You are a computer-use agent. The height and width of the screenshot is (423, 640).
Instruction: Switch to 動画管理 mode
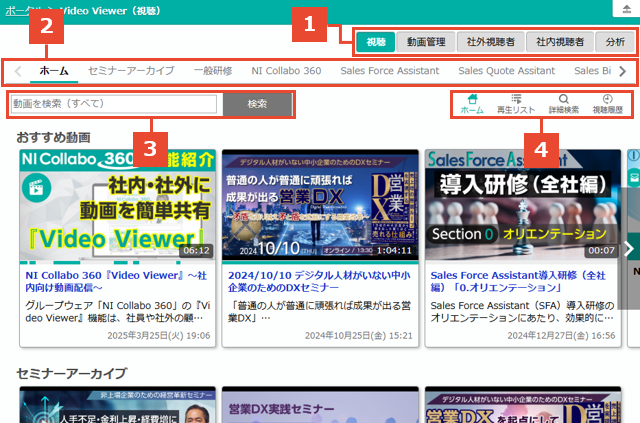pyautogui.click(x=426, y=42)
